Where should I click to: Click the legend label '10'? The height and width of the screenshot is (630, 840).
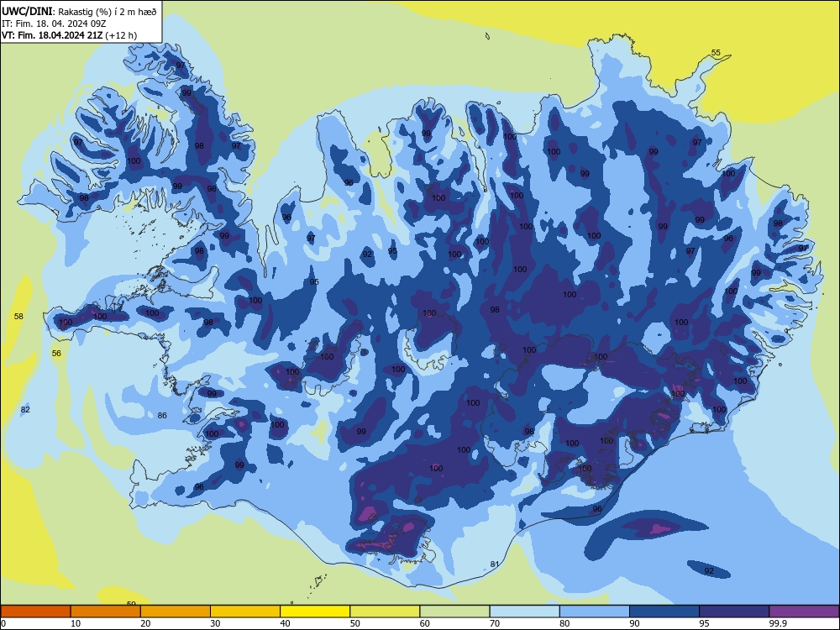click(x=76, y=623)
